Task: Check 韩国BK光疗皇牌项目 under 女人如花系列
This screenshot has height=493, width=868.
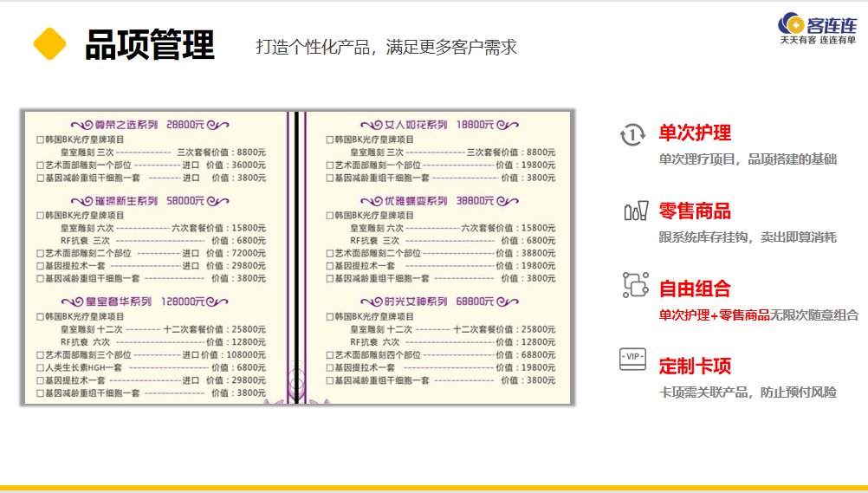Action: coord(330,139)
